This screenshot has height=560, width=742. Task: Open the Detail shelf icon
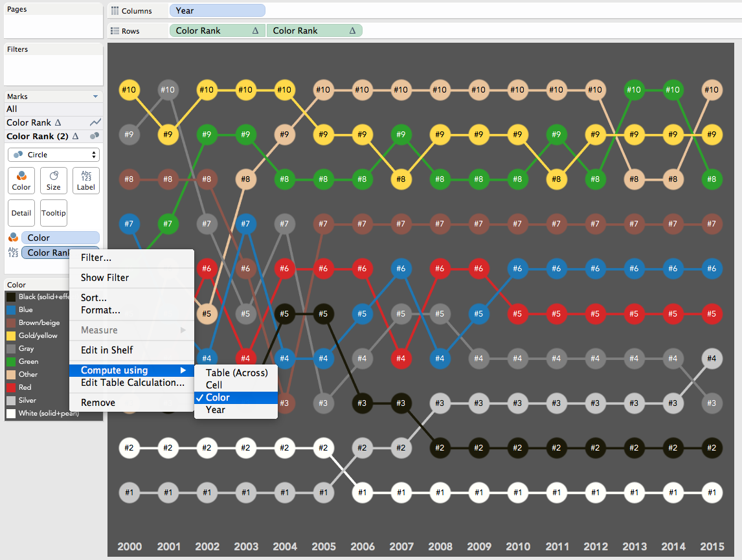pos(21,213)
